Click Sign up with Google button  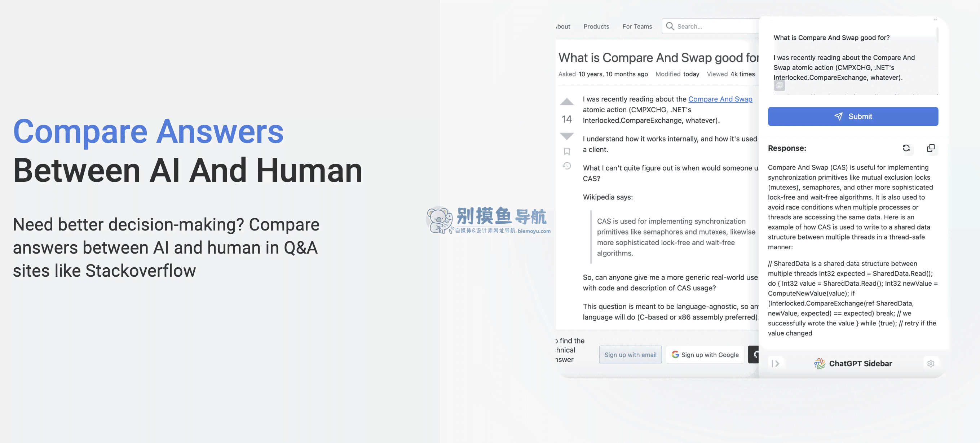coord(706,354)
